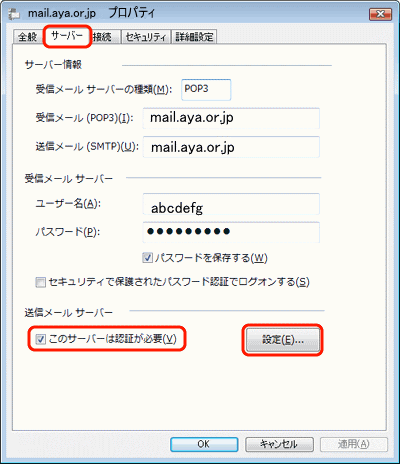The width and height of the screenshot is (400, 464).
Task: Close the properties dialog window
Action: 380,14
